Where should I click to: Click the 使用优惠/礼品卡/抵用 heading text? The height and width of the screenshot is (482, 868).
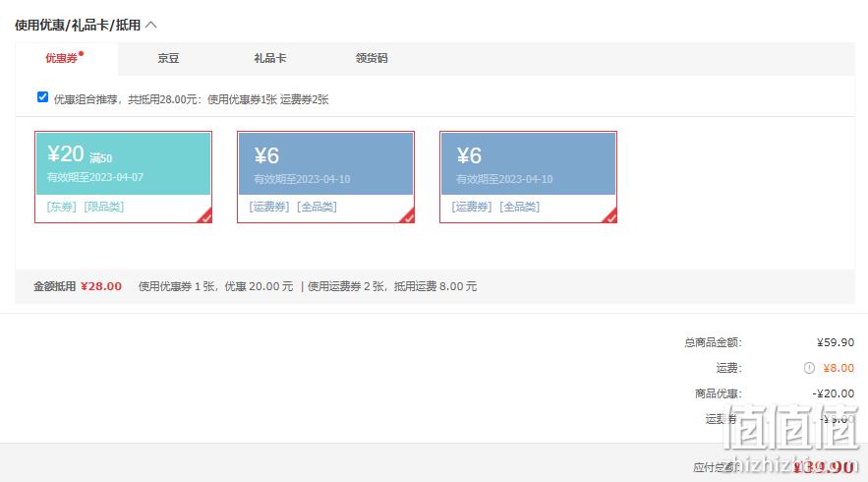[78, 25]
